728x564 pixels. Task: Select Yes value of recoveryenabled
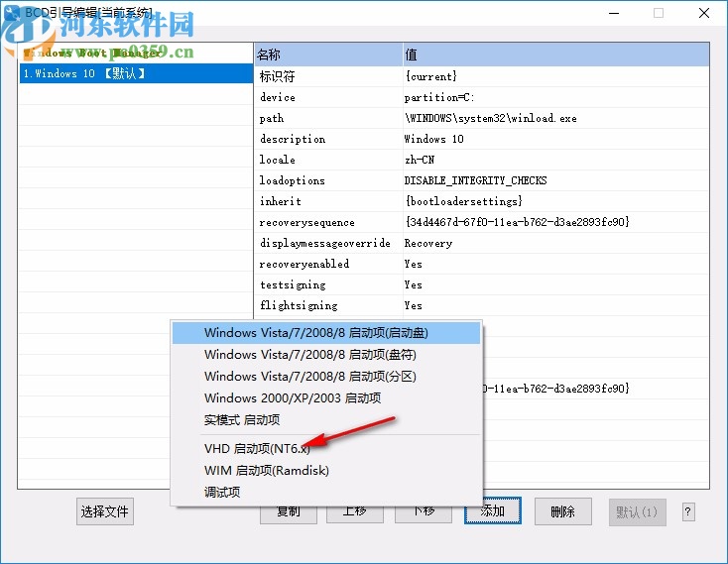pos(414,264)
